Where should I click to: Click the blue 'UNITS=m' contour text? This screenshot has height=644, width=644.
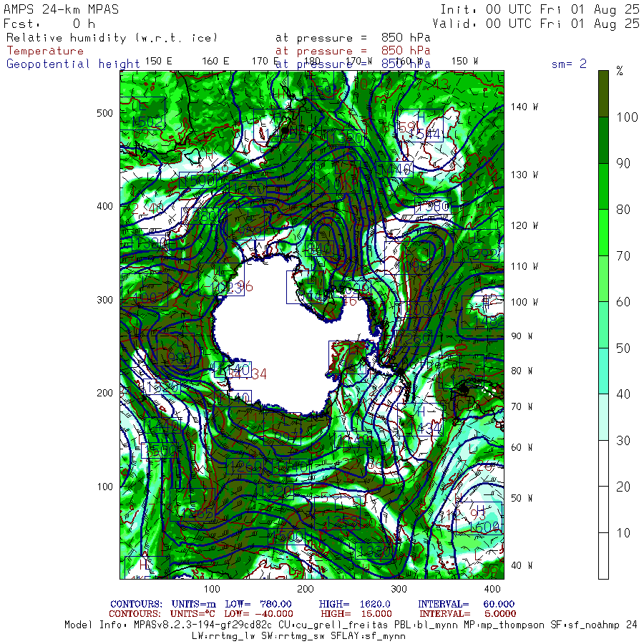[x=193, y=604]
